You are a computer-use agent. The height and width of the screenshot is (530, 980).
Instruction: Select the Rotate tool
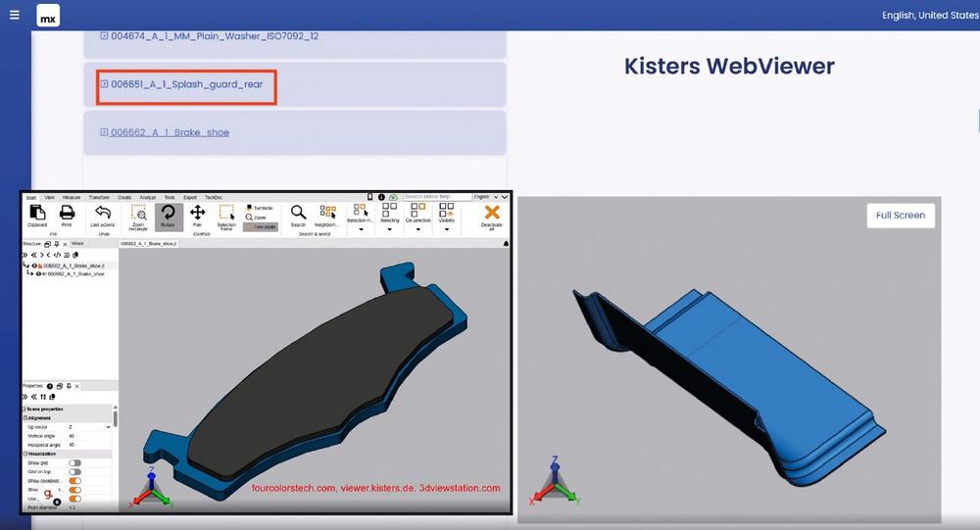169,217
